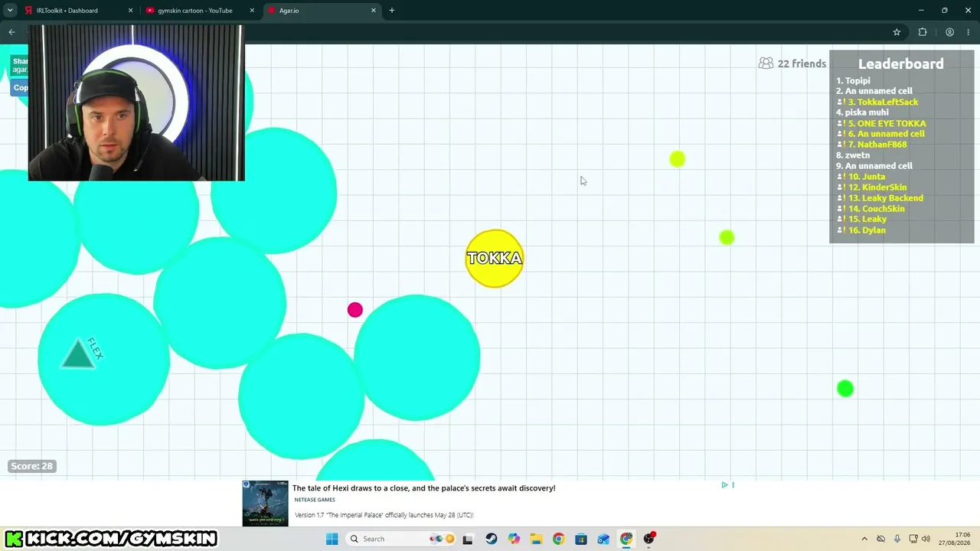Open File Explorer from the taskbar
980x551 pixels.
[536, 539]
